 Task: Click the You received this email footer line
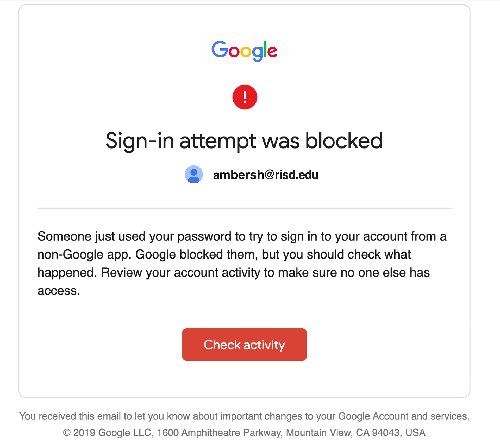(x=244, y=416)
